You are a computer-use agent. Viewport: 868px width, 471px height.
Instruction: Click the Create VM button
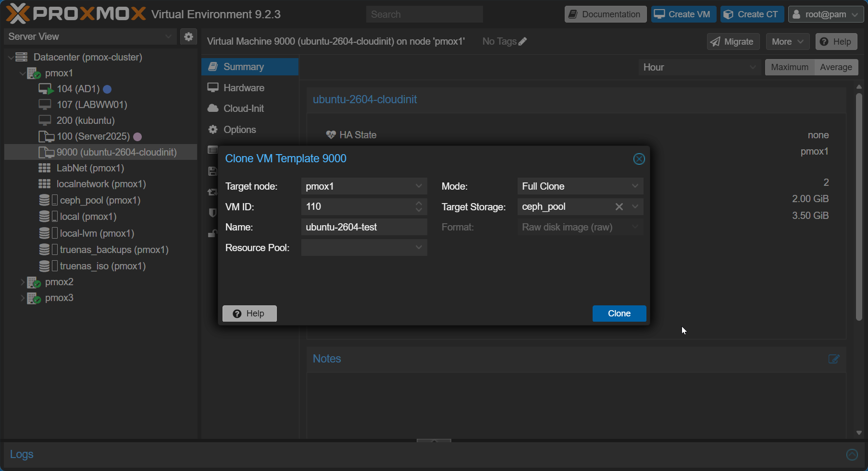(684, 14)
